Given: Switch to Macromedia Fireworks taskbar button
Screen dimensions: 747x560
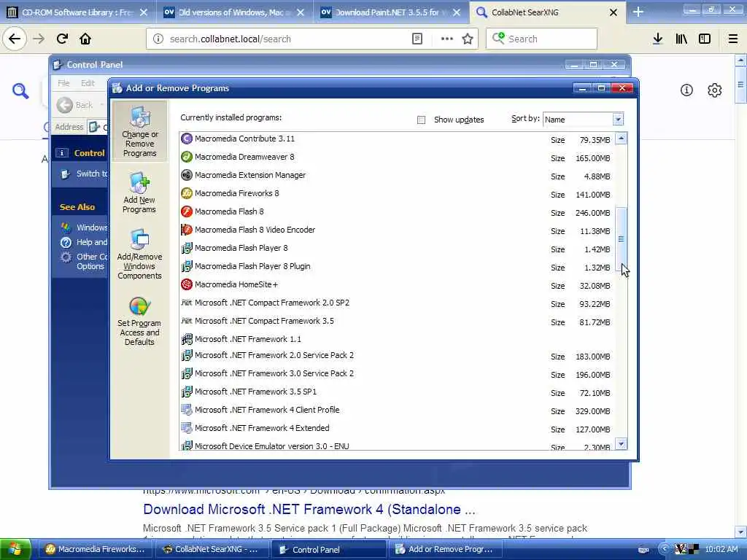Looking at the screenshot, I should (94, 549).
